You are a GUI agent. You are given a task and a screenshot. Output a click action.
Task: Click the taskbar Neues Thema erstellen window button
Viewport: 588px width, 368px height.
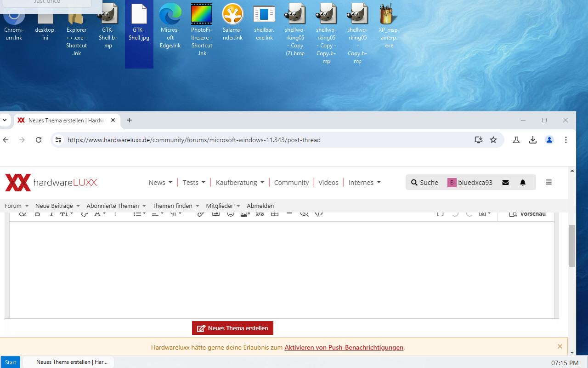[x=68, y=362]
